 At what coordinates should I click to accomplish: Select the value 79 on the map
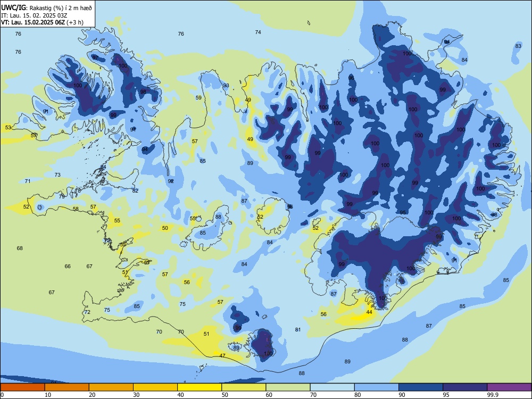[62, 196]
